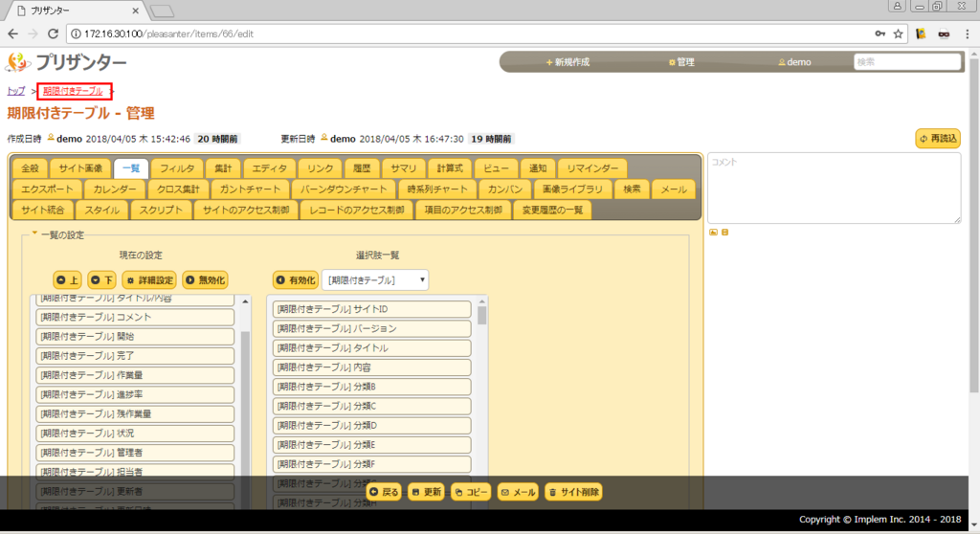Select 分類B in the options list
980x534 pixels.
[372, 387]
